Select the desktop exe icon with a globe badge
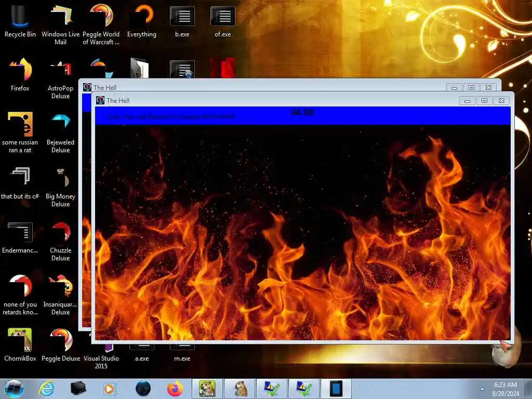This screenshot has height=399, width=532. pyautogui.click(x=182, y=69)
